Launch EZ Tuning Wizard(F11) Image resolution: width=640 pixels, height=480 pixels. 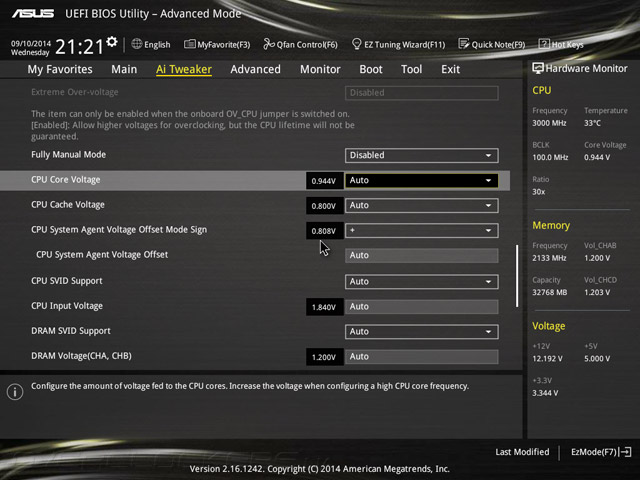point(398,44)
